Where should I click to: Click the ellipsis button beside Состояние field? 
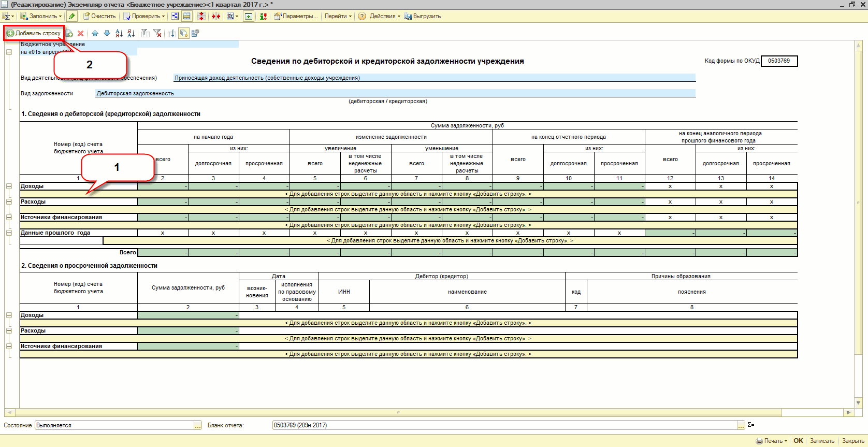(x=198, y=425)
